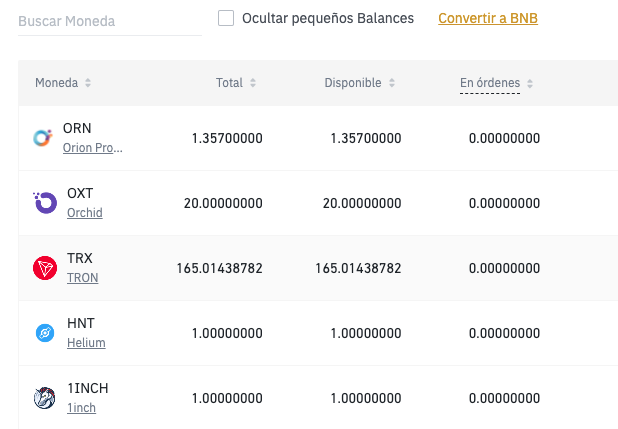Enable Ocultar pequeños Balances checkbox
Screen dimensions: 618x429
pyautogui.click(x=226, y=18)
